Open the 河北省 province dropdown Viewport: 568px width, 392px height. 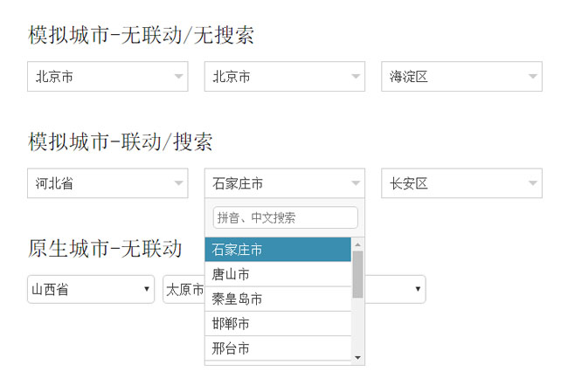pos(107,183)
